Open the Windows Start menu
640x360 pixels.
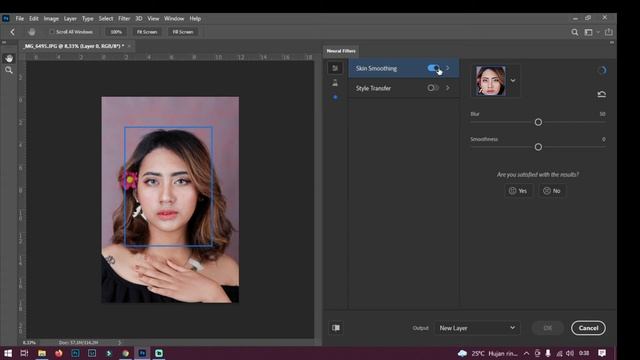[8, 353]
